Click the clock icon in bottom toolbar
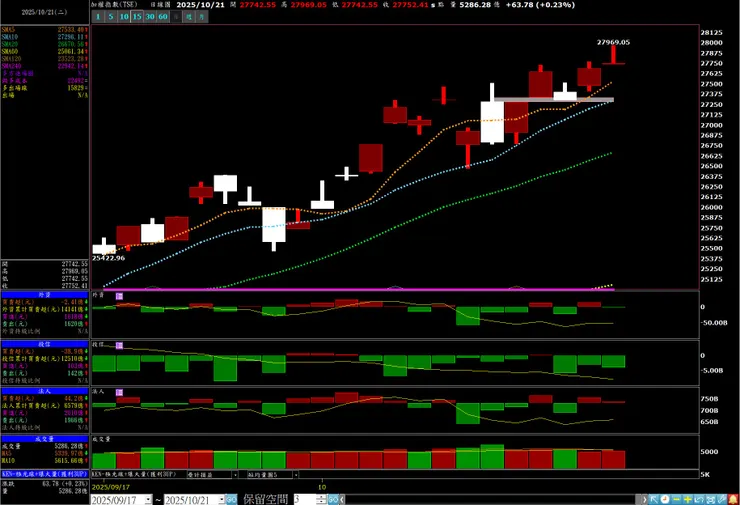Image resolution: width=740 pixels, height=505 pixels. [665, 499]
